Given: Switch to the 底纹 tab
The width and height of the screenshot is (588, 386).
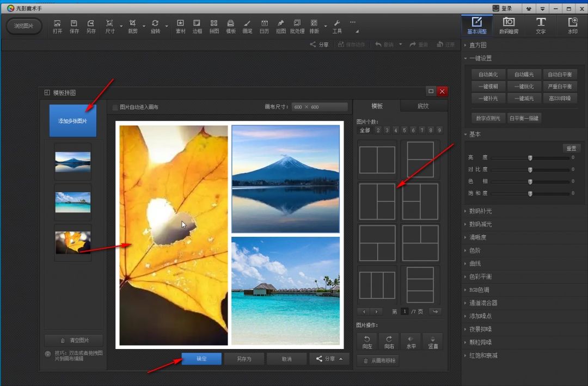Looking at the screenshot, I should coord(423,106).
